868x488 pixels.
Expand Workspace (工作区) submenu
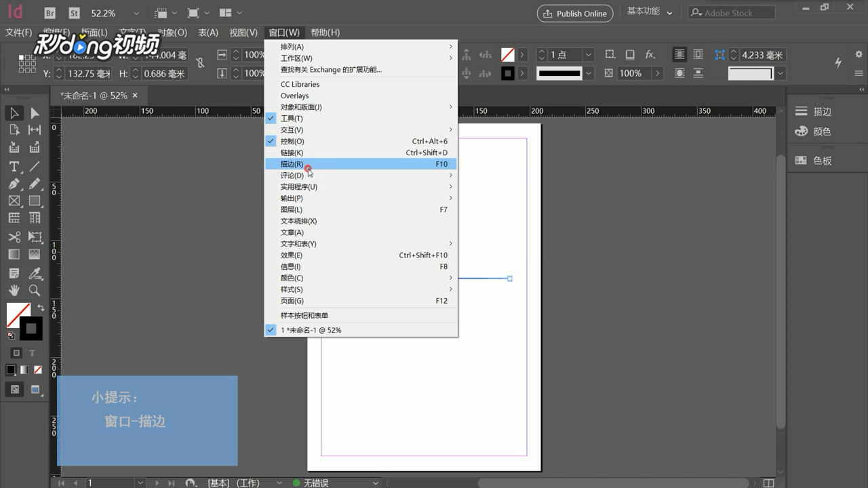tap(361, 58)
